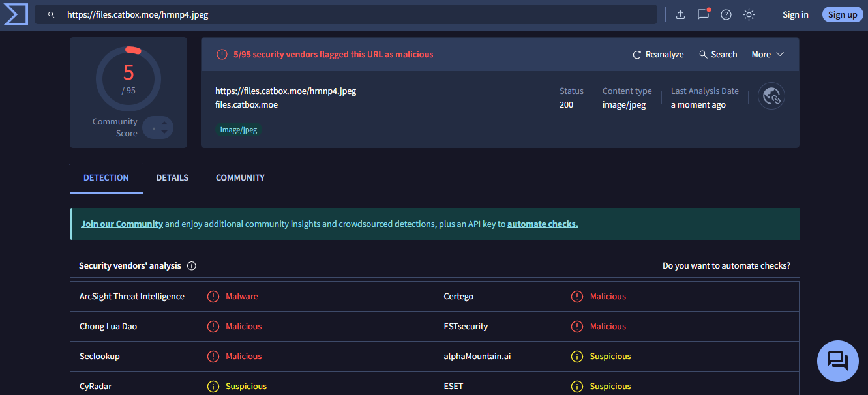The image size is (868, 395).
Task: Click the 5/95 detection score gauge
Action: click(128, 78)
